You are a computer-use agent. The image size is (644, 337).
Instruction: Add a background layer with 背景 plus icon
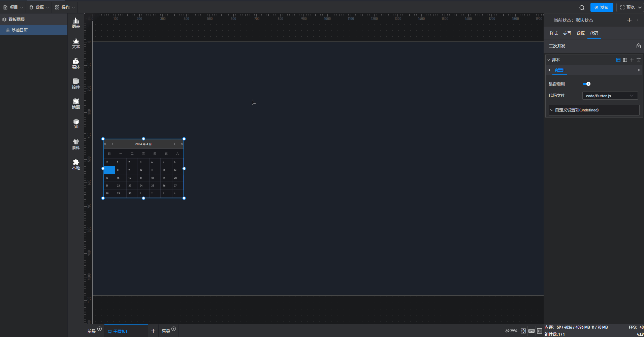pyautogui.click(x=173, y=329)
